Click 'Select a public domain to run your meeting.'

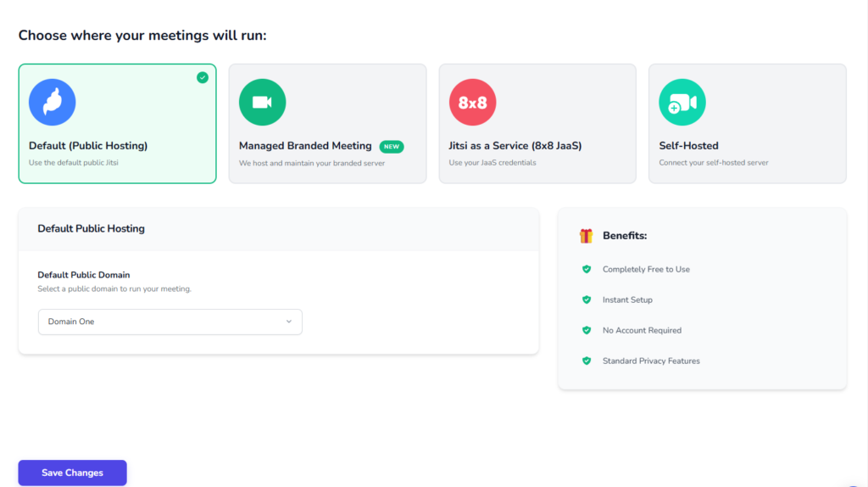tap(114, 288)
